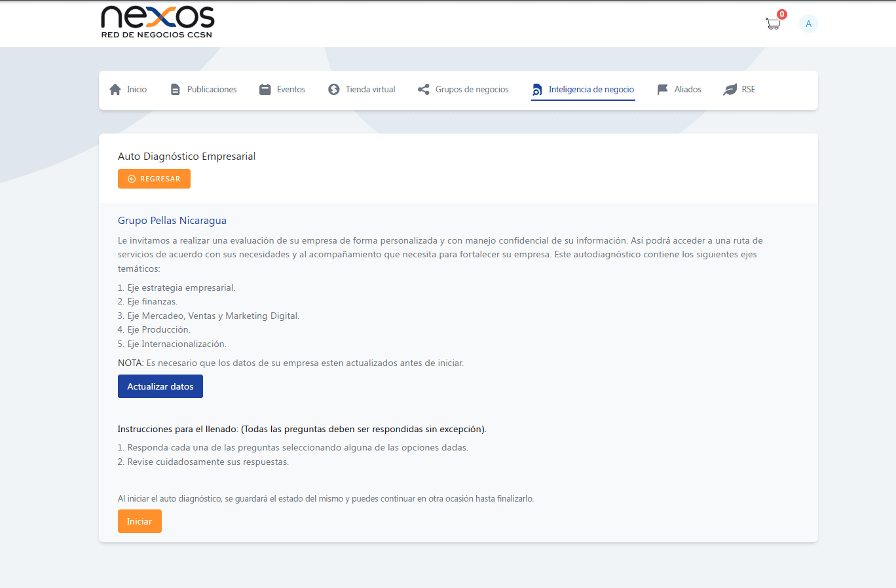Image resolution: width=896 pixels, height=588 pixels.
Task: Click the Auto Diagnóstico Empresarial heading
Action: tap(187, 156)
